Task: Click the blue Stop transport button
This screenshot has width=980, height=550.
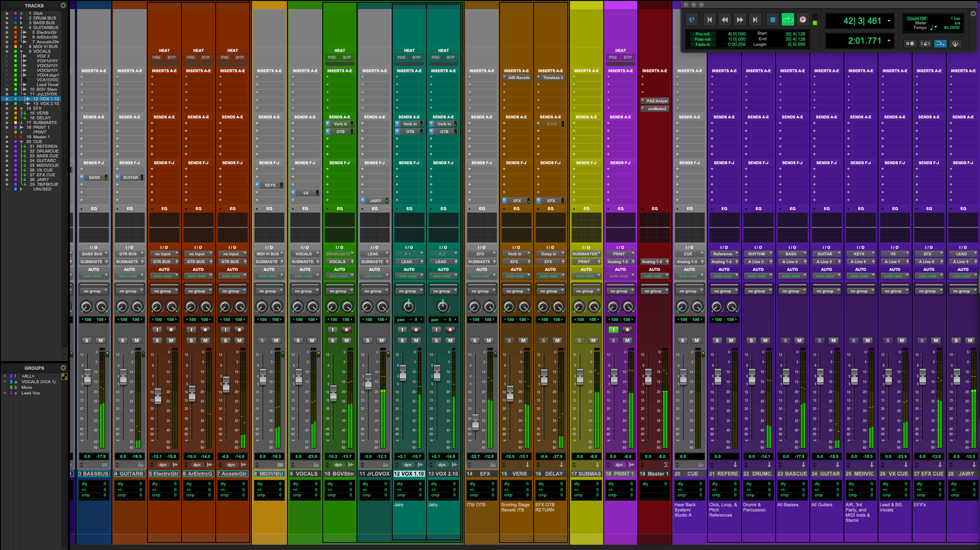Action: click(772, 20)
